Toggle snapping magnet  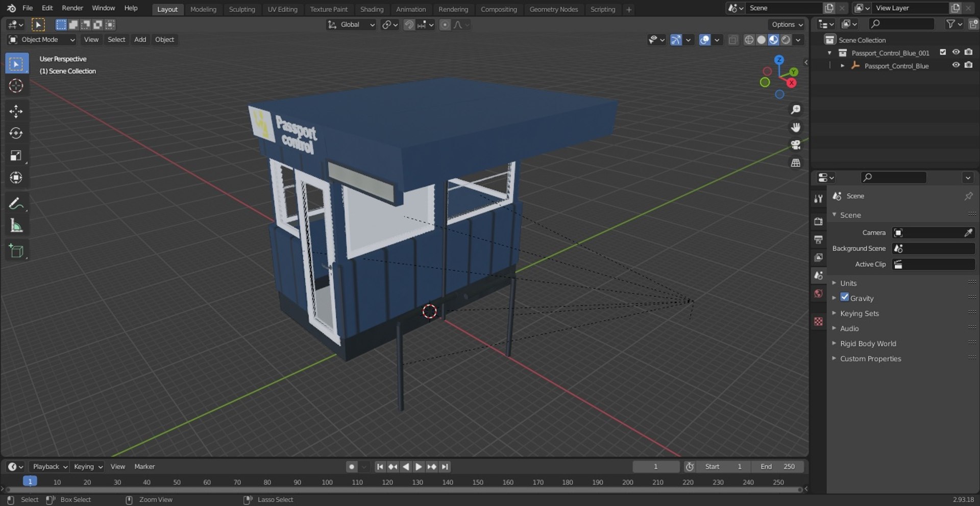(x=409, y=25)
